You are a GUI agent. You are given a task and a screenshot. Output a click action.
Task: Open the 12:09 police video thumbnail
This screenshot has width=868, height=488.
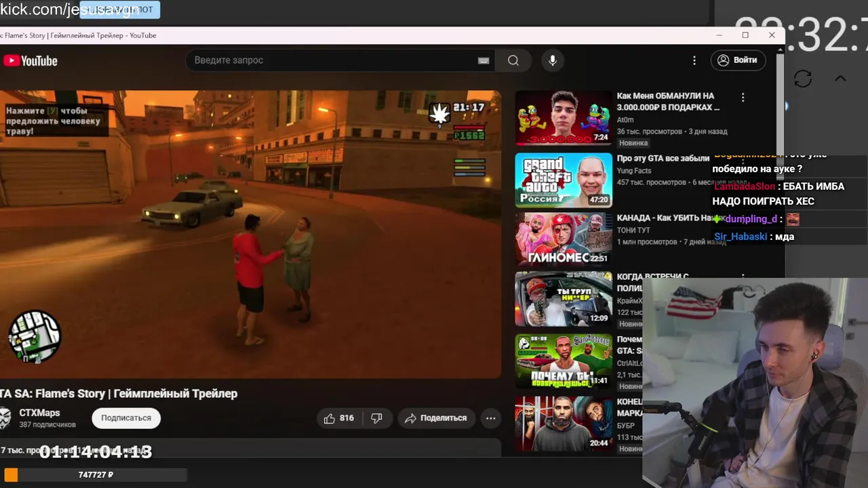[x=564, y=299]
